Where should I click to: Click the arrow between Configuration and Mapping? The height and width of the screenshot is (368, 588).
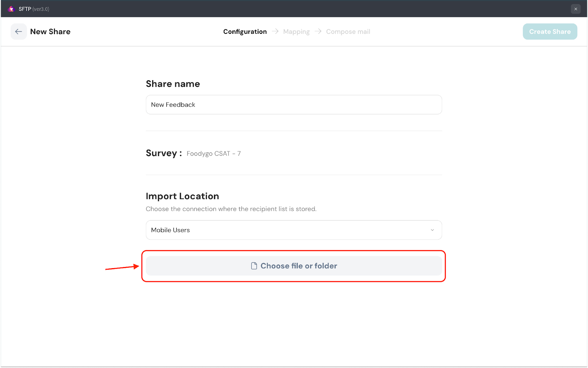coord(275,32)
